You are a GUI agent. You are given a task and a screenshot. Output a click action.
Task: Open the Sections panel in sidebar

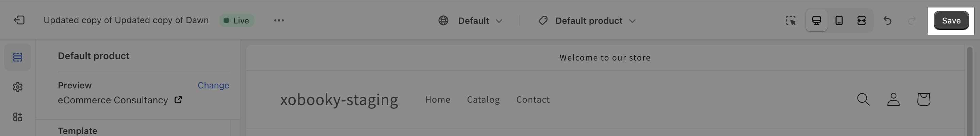click(17, 57)
